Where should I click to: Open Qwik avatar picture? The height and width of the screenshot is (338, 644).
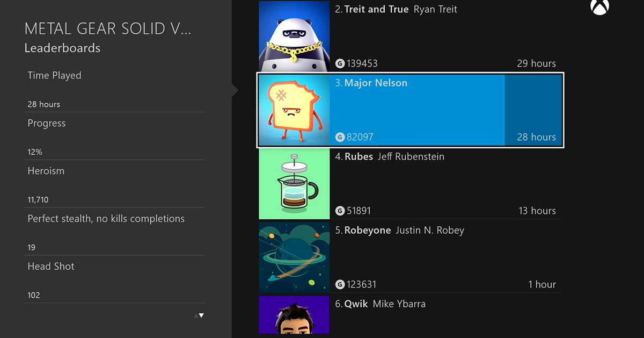294,315
